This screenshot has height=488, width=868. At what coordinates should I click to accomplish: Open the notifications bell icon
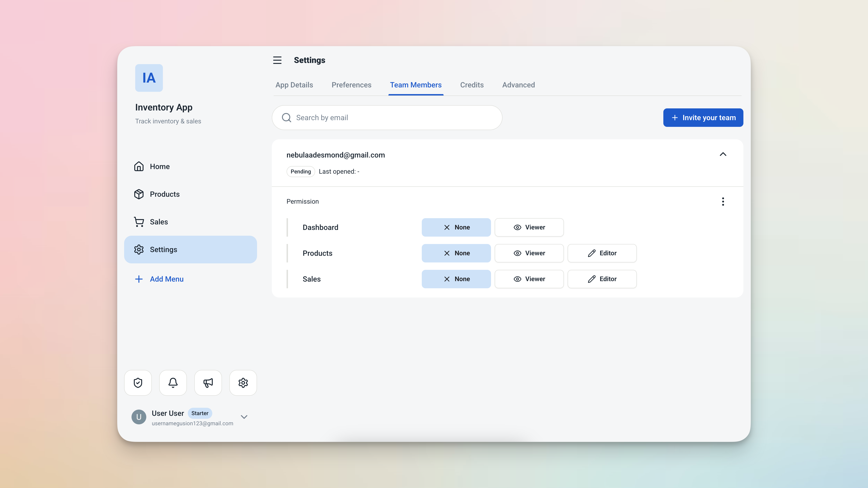[173, 383]
